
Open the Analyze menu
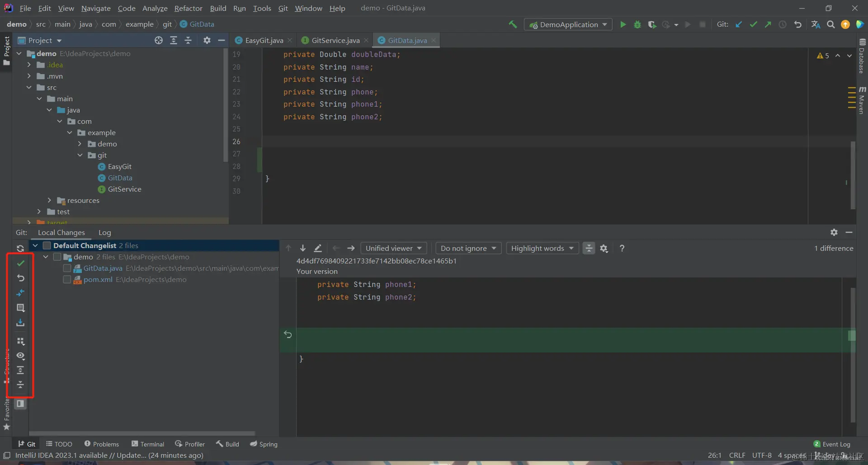155,8
